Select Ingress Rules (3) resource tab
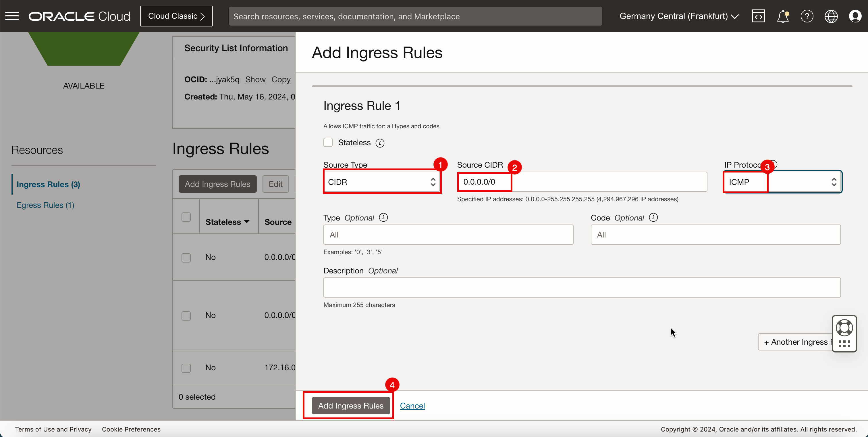The height and width of the screenshot is (437, 868). point(48,184)
